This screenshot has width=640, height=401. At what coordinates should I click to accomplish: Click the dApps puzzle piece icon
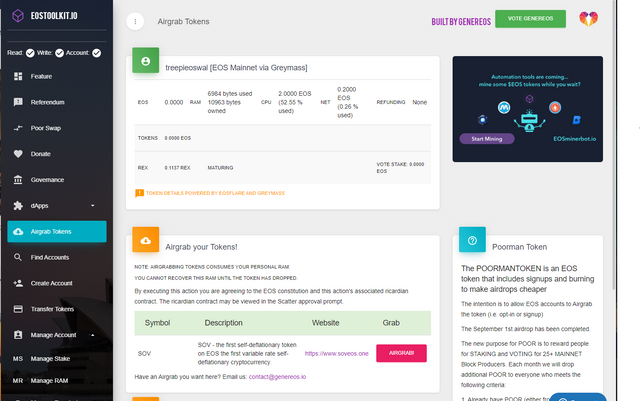tap(18, 206)
